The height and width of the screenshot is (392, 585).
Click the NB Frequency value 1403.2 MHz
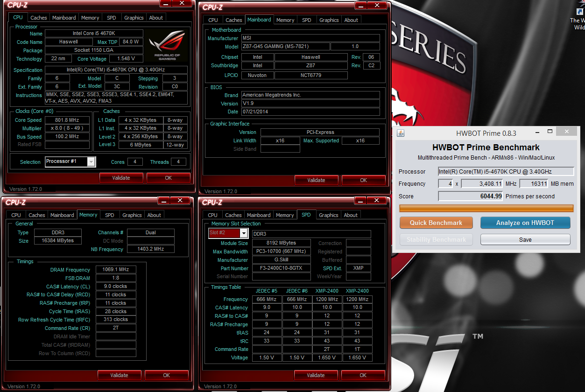(150, 249)
